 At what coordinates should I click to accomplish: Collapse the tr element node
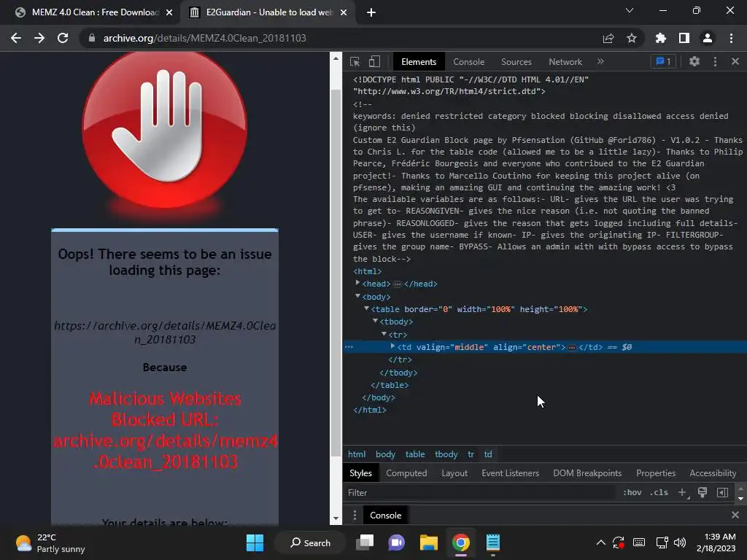[384, 334]
